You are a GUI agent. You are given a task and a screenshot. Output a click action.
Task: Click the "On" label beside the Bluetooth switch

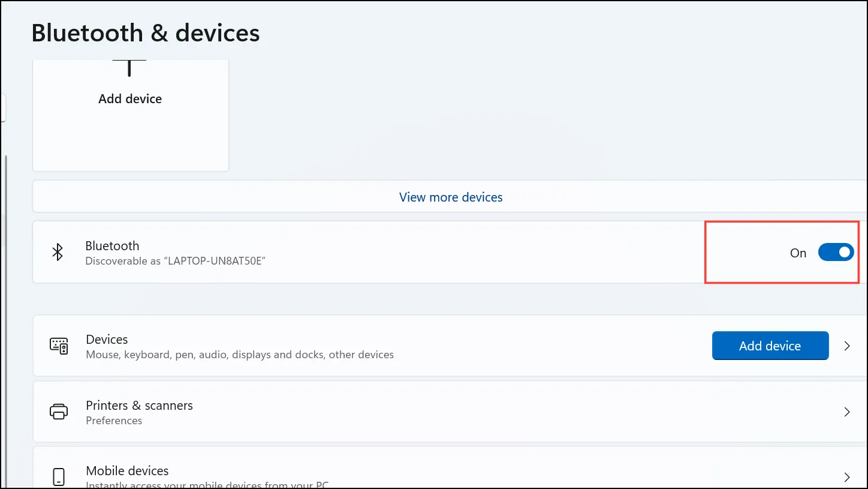point(798,253)
